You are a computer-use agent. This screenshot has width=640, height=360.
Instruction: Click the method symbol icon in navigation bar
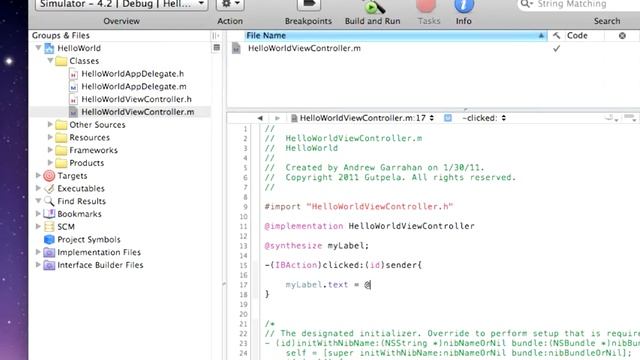tap(448, 118)
